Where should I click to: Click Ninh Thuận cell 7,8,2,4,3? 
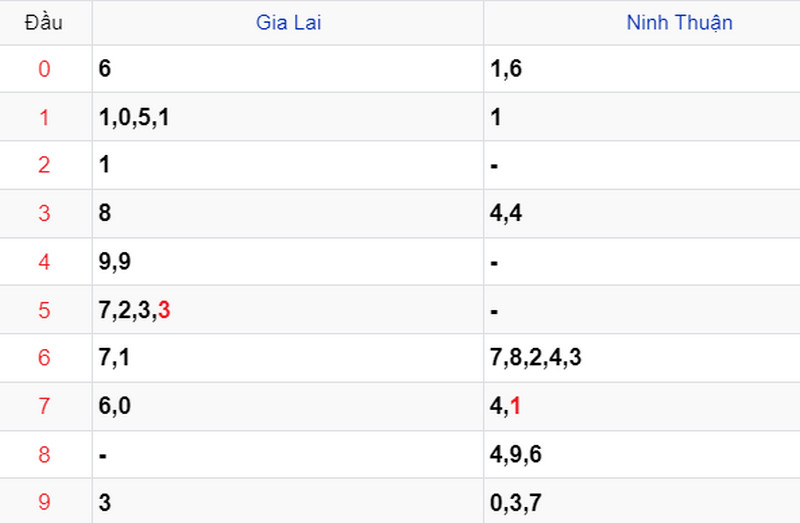coord(536,357)
